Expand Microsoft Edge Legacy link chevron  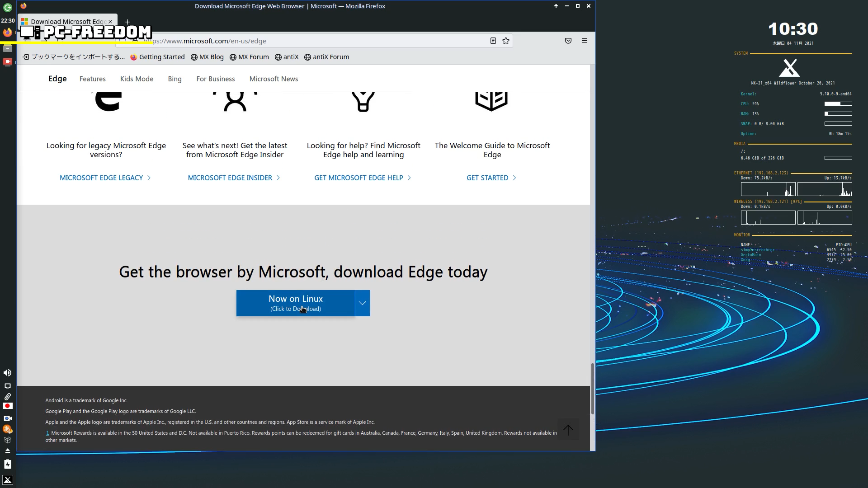[x=149, y=178]
